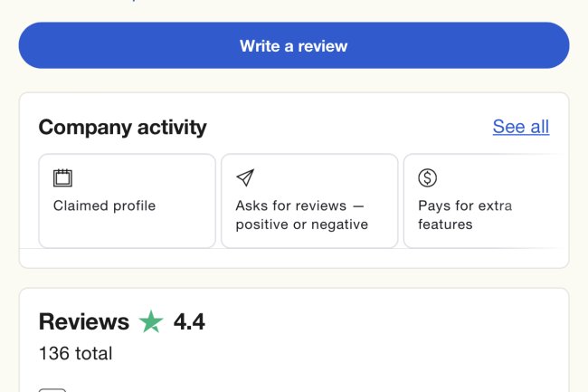Click the Company activity heading
588x392 pixels.
coord(122,128)
